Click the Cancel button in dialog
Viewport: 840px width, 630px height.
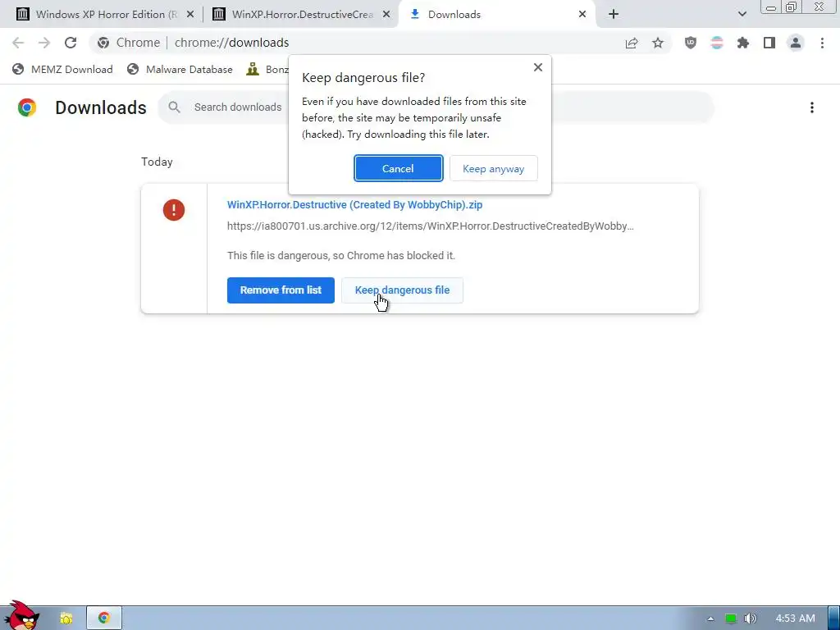point(398,168)
